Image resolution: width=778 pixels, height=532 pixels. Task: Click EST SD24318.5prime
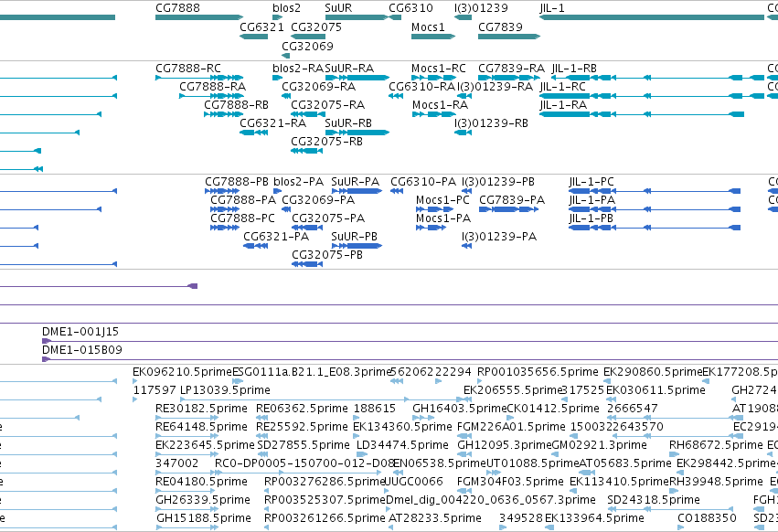[654, 500]
